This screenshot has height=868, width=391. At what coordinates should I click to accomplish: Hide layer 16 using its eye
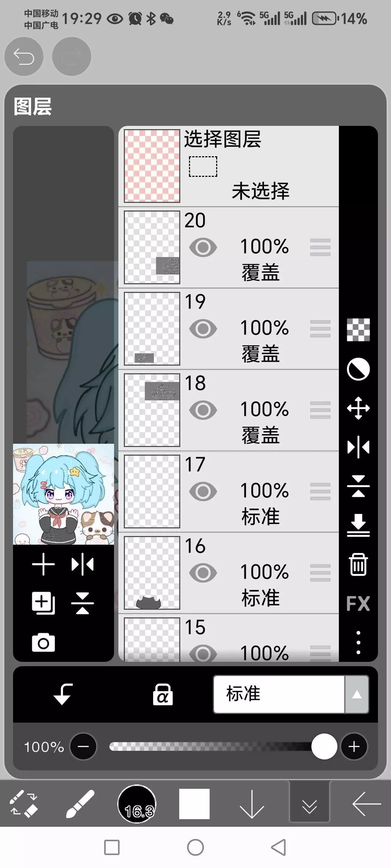click(x=203, y=573)
